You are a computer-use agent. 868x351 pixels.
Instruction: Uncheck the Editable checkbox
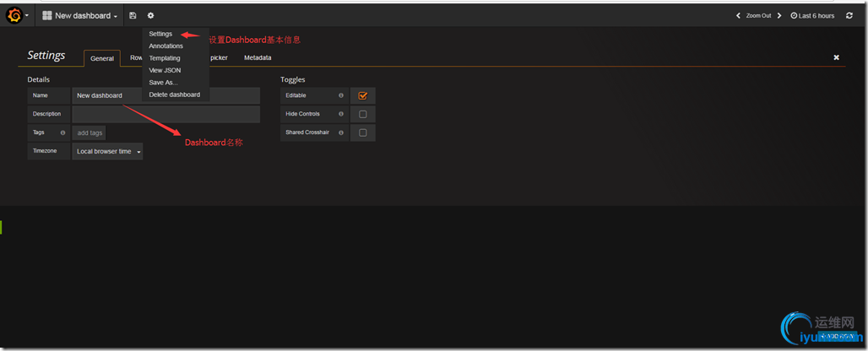(x=363, y=95)
